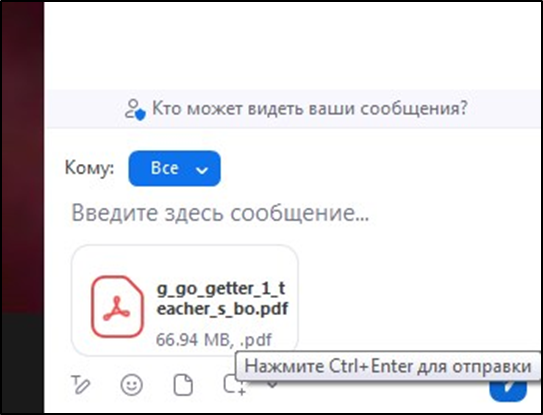
Task: Click the person-with-shield privacy icon
Action: [x=135, y=109]
